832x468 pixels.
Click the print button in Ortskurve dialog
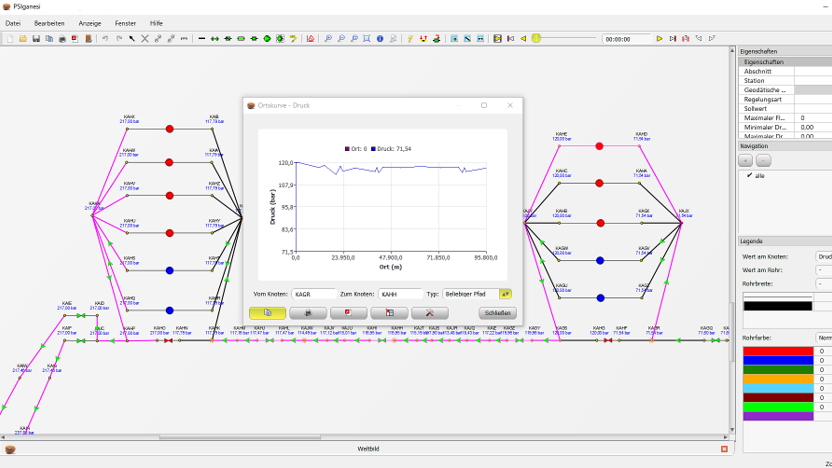[x=308, y=313]
